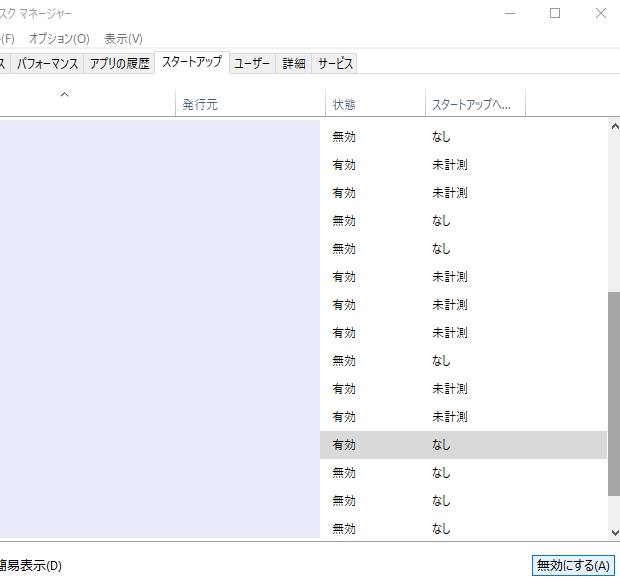Click the sort direction arrow above name column

65,95
